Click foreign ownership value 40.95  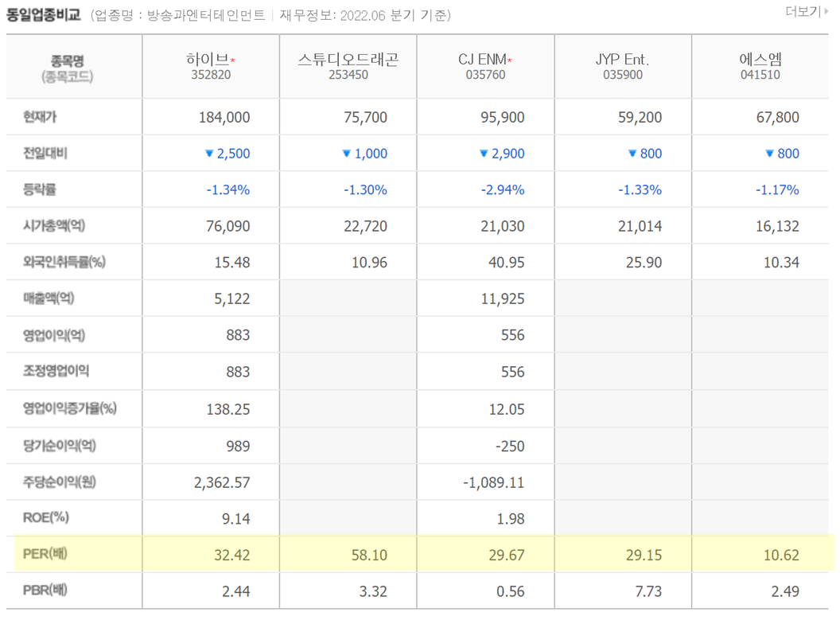pyautogui.click(x=507, y=263)
